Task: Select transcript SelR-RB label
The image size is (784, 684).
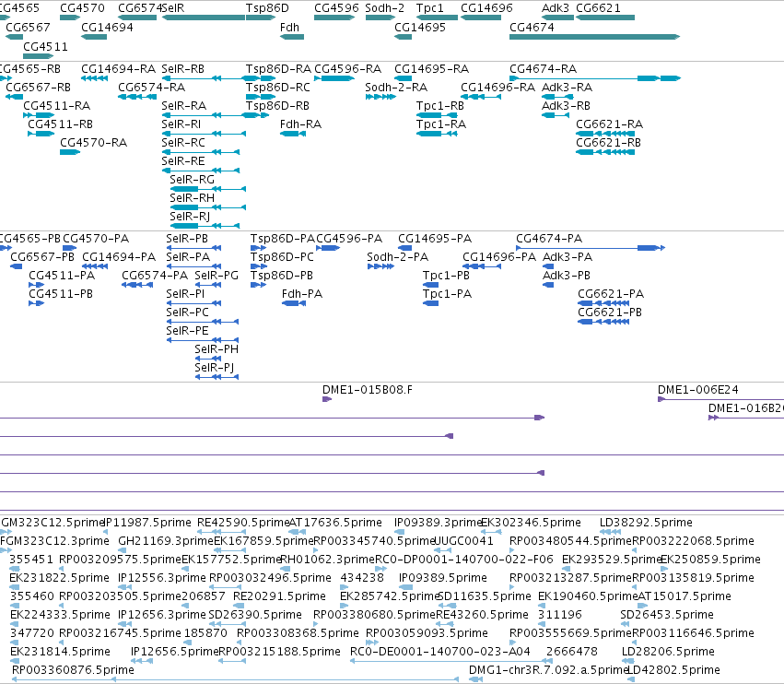Action: tap(183, 68)
